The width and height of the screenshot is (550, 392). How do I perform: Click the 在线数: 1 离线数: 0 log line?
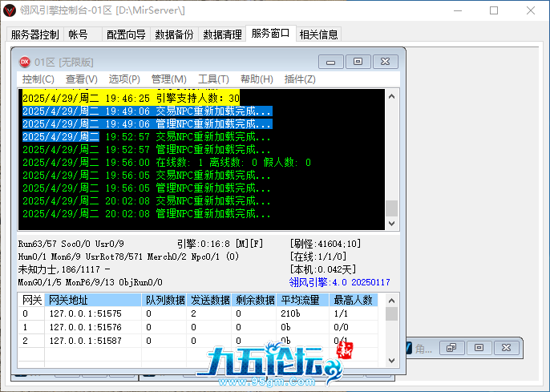click(167, 163)
